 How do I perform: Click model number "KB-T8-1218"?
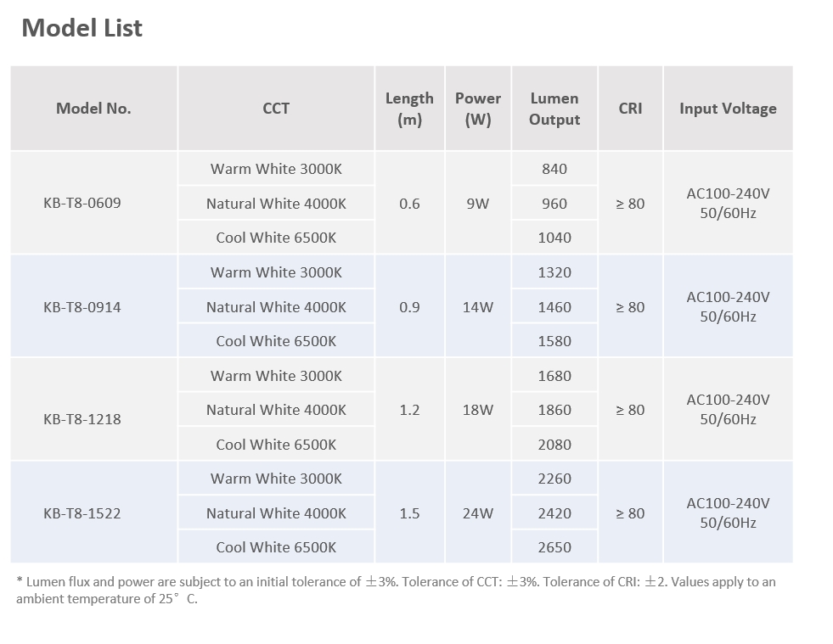[x=82, y=419]
